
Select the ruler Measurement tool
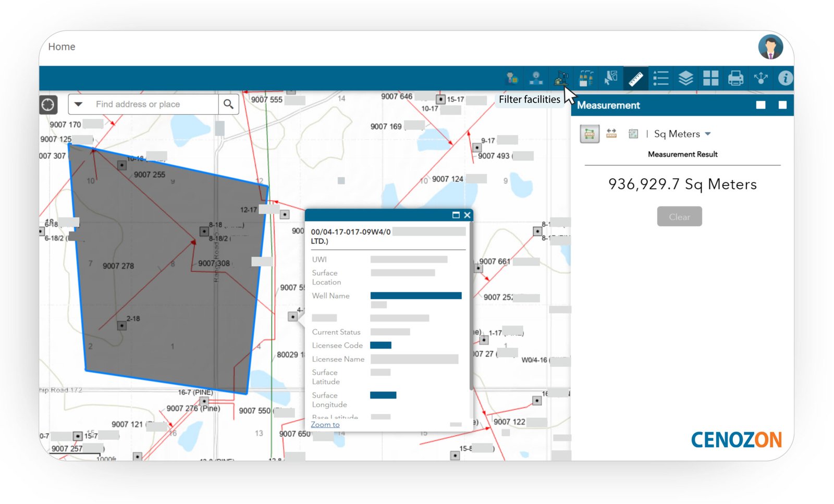[635, 79]
